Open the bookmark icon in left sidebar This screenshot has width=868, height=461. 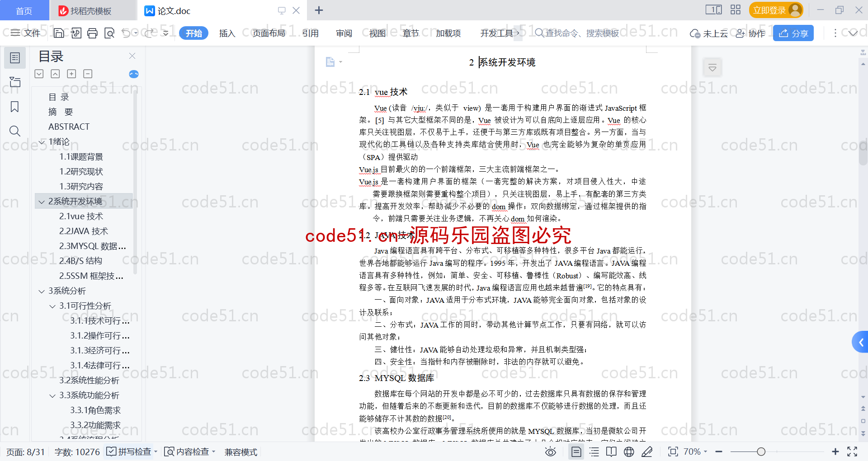[15, 107]
